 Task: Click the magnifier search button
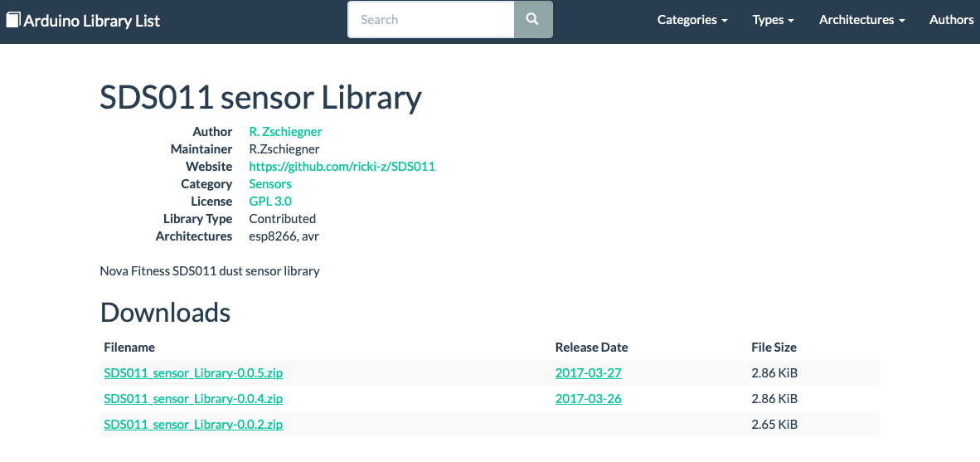tap(532, 19)
